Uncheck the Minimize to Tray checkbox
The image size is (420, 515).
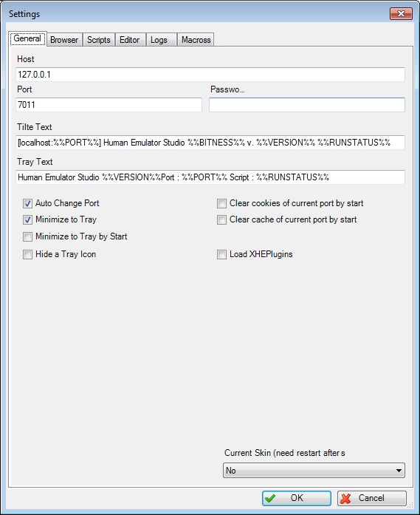click(x=27, y=219)
